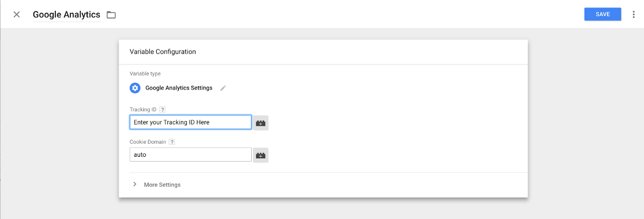Rename the Google Analytics variable title

(67, 14)
